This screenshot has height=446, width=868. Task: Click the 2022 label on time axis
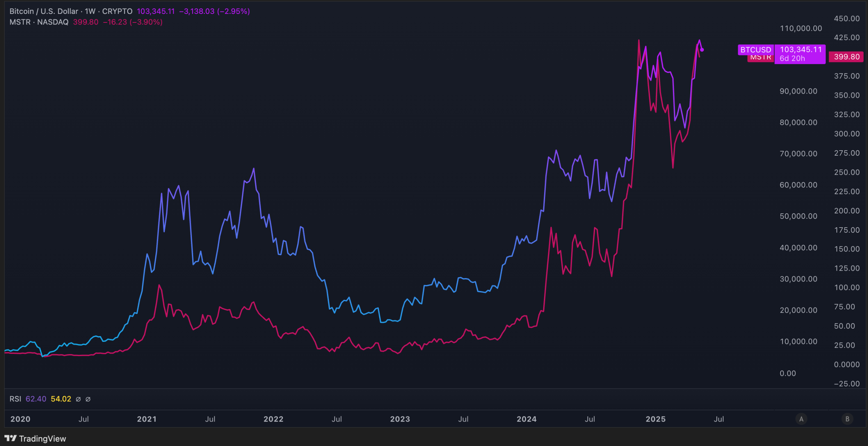tap(273, 419)
